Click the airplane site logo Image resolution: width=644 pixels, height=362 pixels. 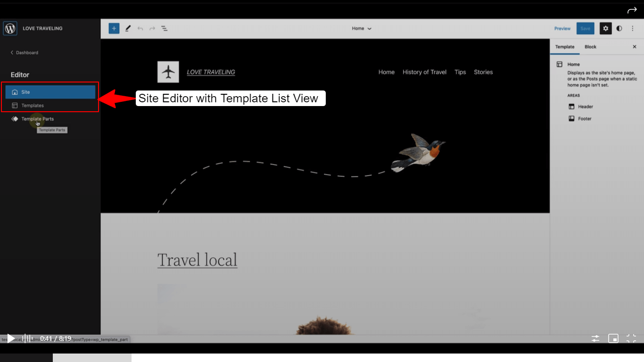(168, 72)
